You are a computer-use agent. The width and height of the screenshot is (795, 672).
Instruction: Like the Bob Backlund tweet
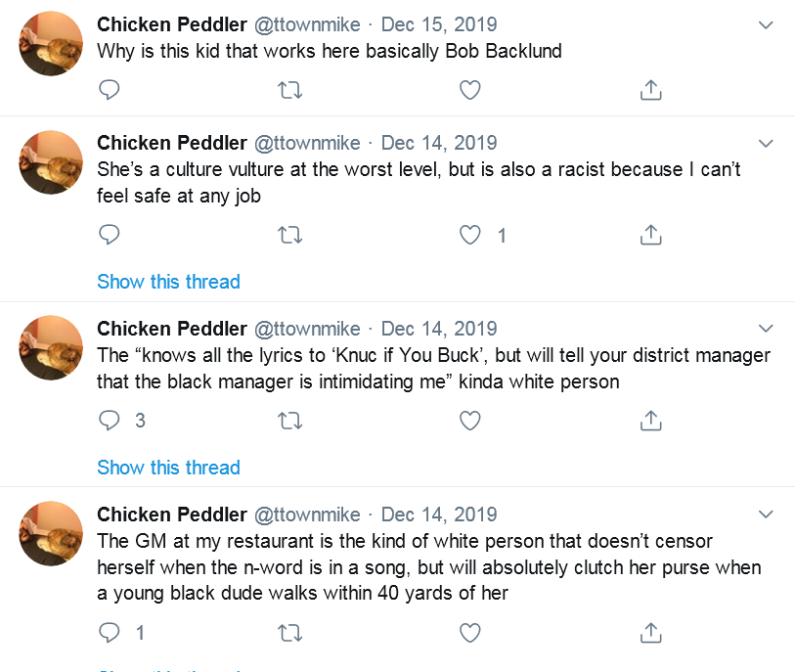[470, 90]
